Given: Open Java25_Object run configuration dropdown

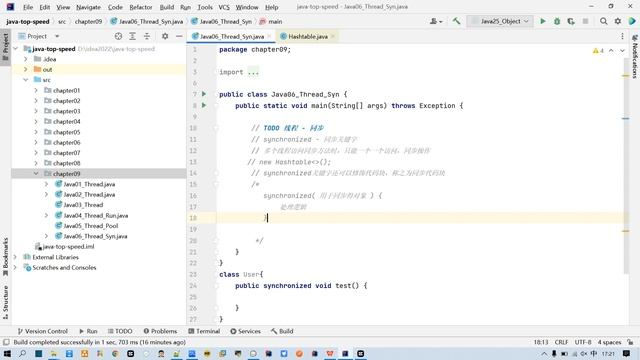Looking at the screenshot, I should (x=500, y=21).
